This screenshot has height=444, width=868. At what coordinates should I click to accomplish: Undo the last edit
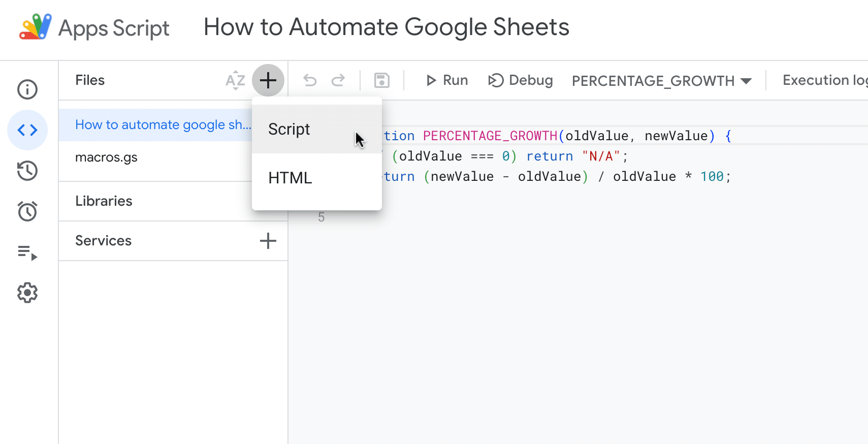pyautogui.click(x=310, y=80)
